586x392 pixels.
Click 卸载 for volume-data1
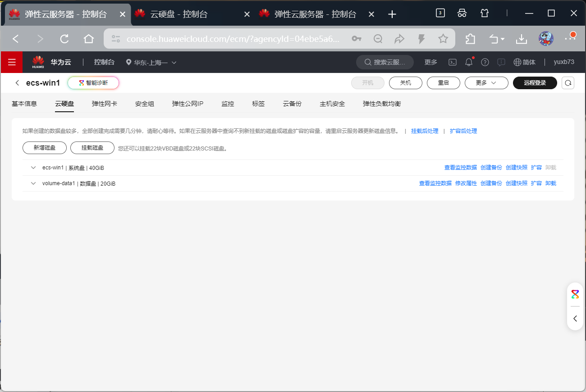click(551, 183)
